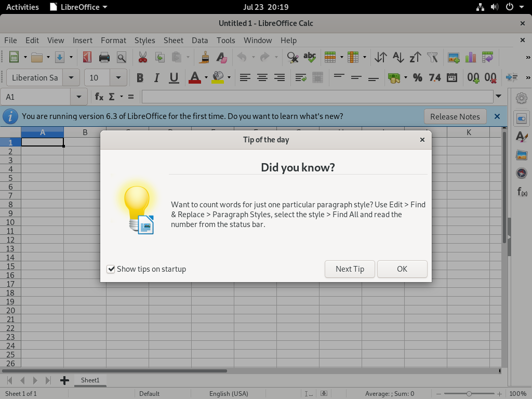Expand the font size dropdown

pyautogui.click(x=118, y=78)
